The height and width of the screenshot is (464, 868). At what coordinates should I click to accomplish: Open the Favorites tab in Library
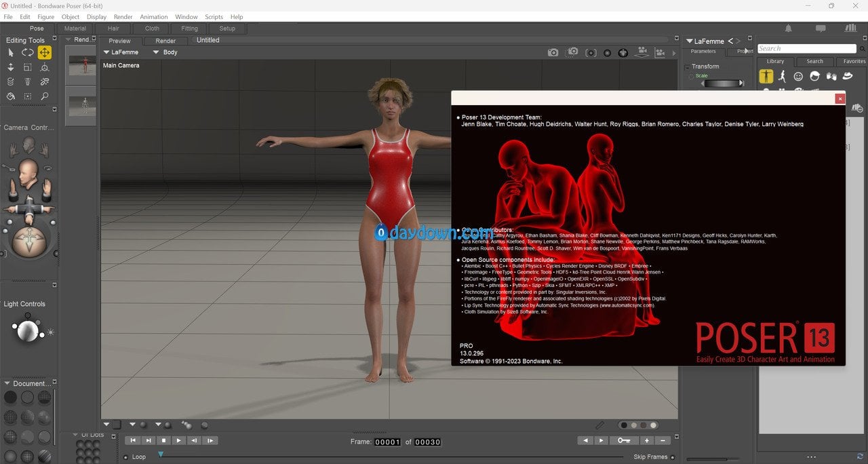click(854, 61)
